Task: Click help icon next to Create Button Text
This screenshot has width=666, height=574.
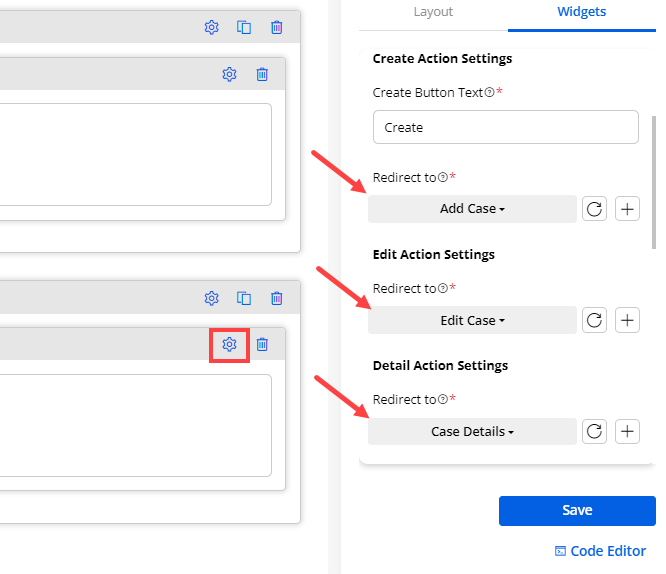Action: pos(489,93)
